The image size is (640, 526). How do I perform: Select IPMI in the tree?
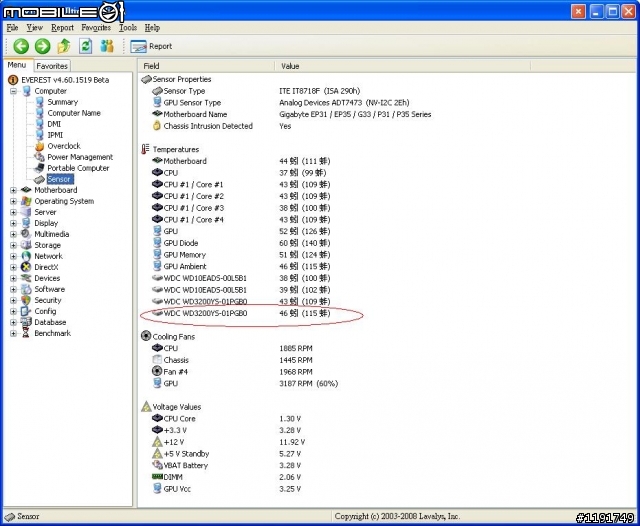pos(55,135)
